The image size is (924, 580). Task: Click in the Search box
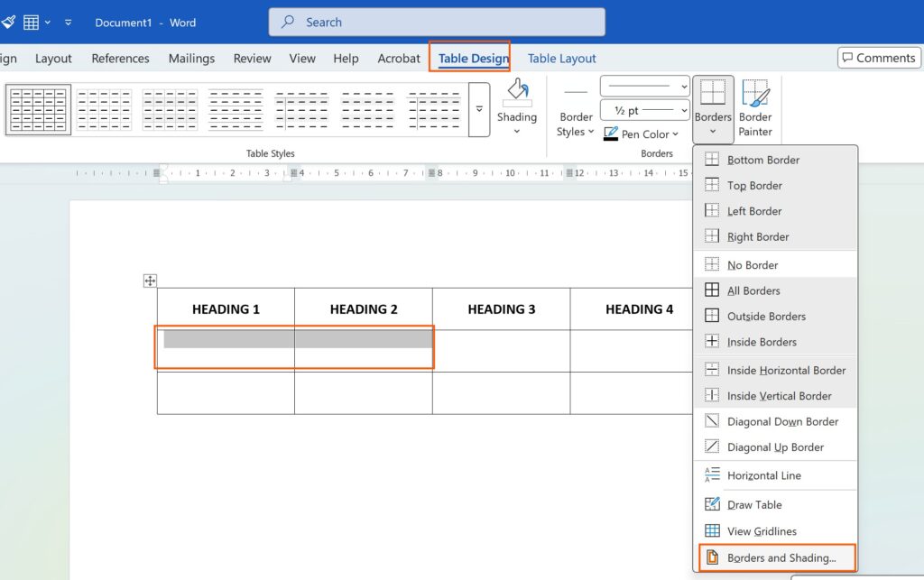point(437,22)
